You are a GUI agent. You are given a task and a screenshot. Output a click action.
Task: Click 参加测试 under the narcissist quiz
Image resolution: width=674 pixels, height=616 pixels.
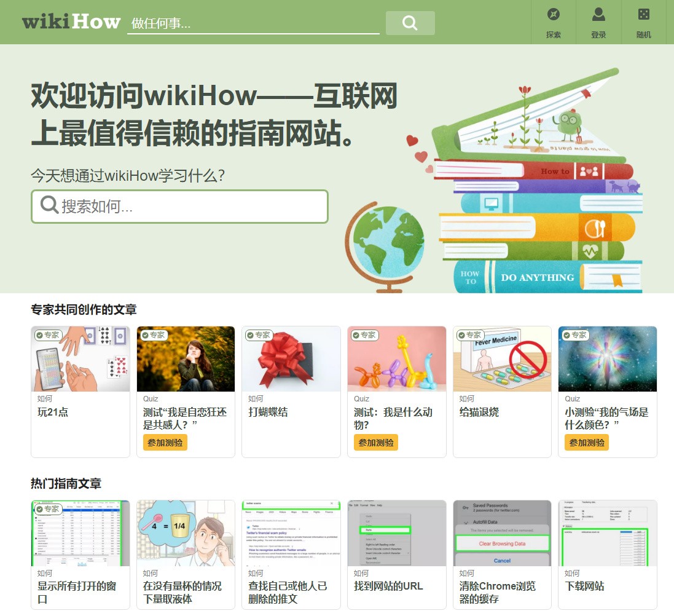pyautogui.click(x=165, y=443)
